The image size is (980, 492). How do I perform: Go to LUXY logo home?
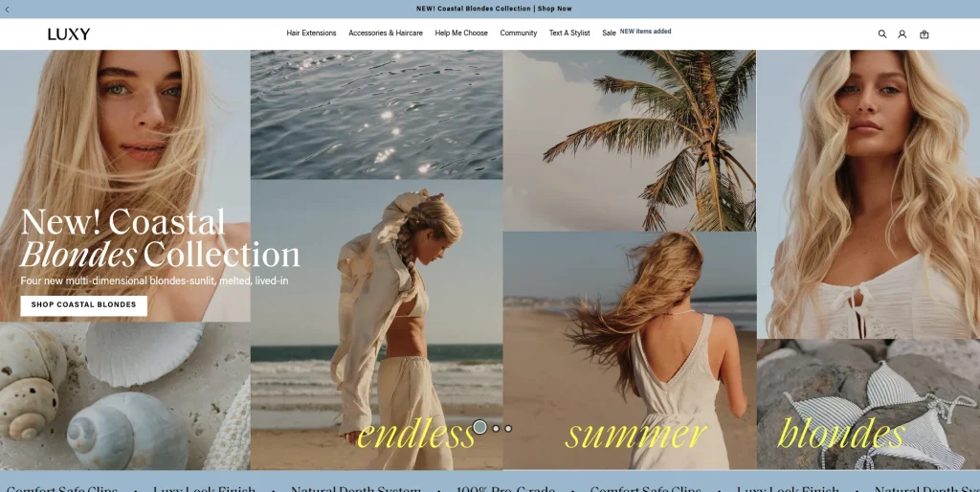coord(69,34)
